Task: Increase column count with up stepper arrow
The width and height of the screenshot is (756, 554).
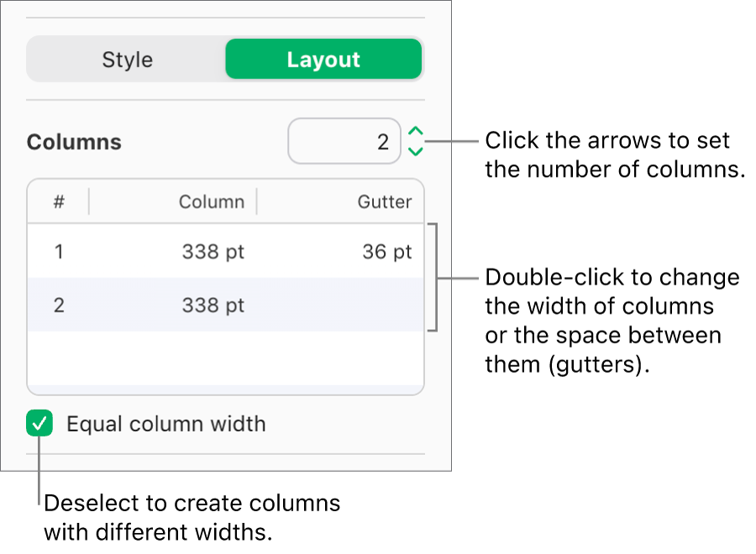Action: tap(413, 133)
